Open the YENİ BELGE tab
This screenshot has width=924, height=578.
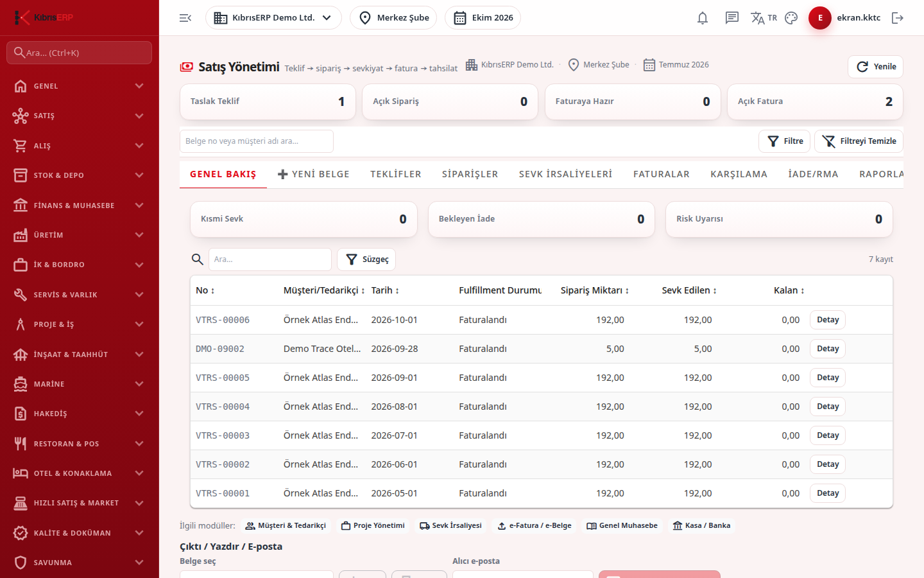pyautogui.click(x=314, y=174)
